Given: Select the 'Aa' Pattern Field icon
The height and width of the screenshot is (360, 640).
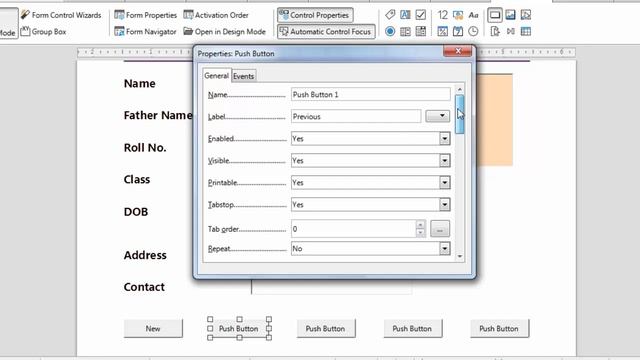Looking at the screenshot, I should pyautogui.click(x=473, y=15).
